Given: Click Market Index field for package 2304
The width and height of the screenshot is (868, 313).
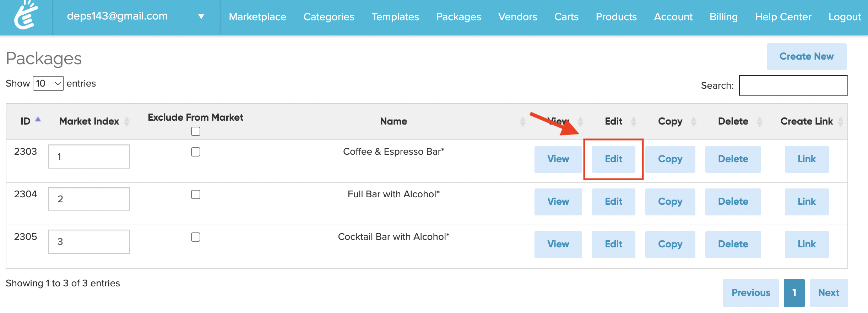Looking at the screenshot, I should [x=89, y=199].
